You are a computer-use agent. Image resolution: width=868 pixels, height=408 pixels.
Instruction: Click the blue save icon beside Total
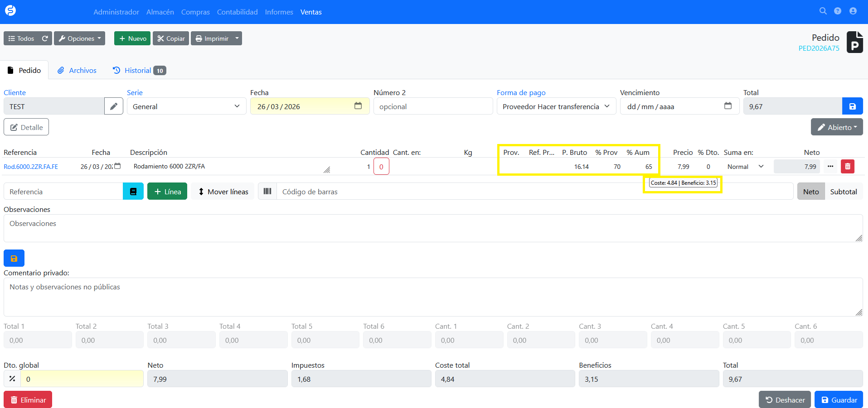click(852, 106)
